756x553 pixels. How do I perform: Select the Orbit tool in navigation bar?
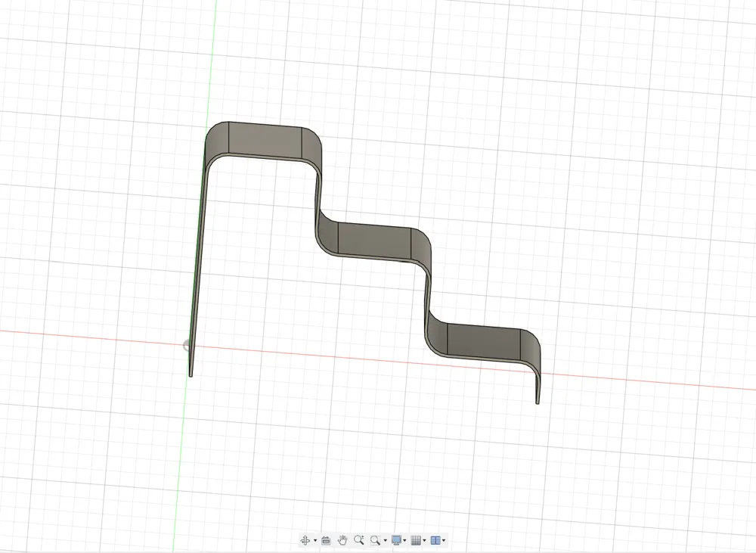click(x=305, y=540)
